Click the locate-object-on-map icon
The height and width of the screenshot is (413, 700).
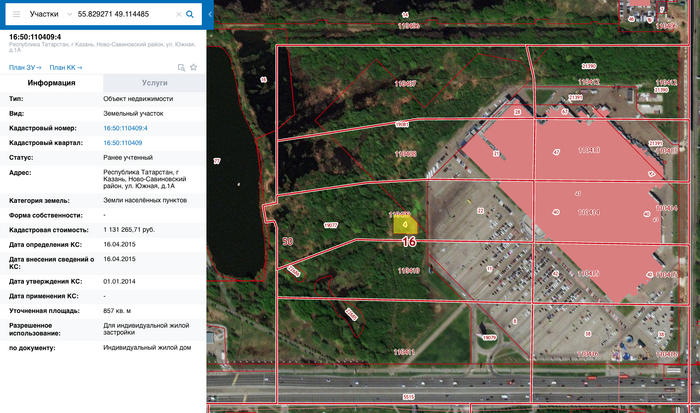pos(181,67)
